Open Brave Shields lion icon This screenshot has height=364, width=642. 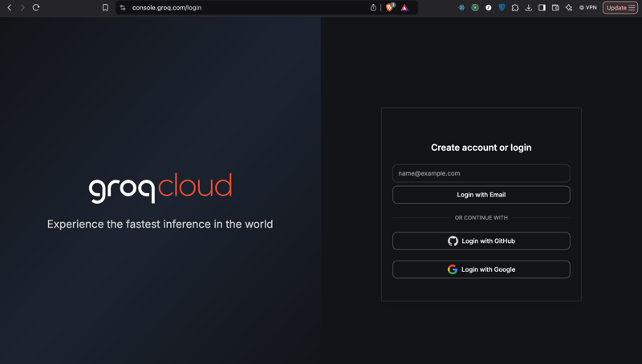click(x=390, y=7)
